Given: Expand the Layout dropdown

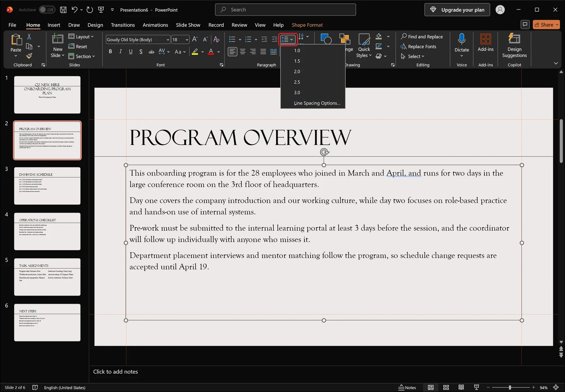Looking at the screenshot, I should tap(81, 36).
